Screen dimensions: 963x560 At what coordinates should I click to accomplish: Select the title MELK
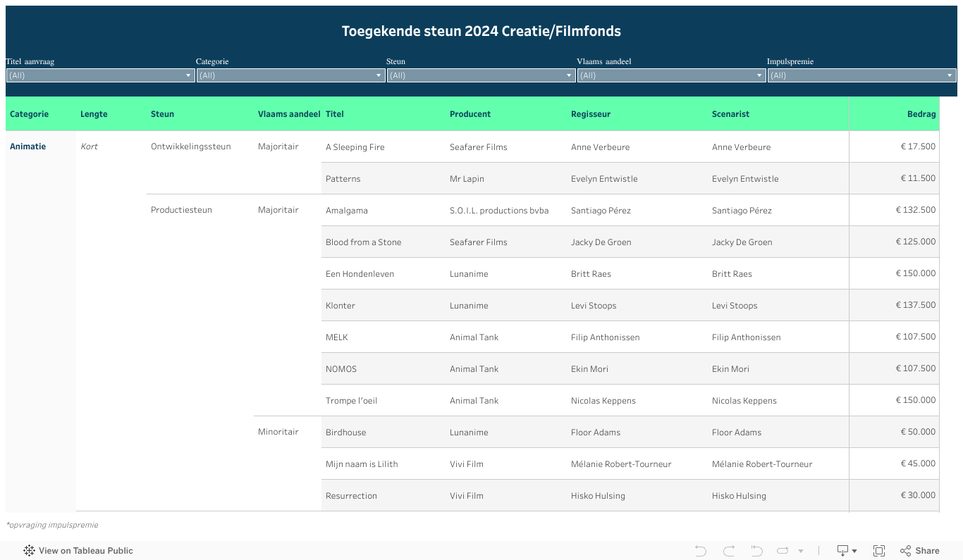(337, 337)
